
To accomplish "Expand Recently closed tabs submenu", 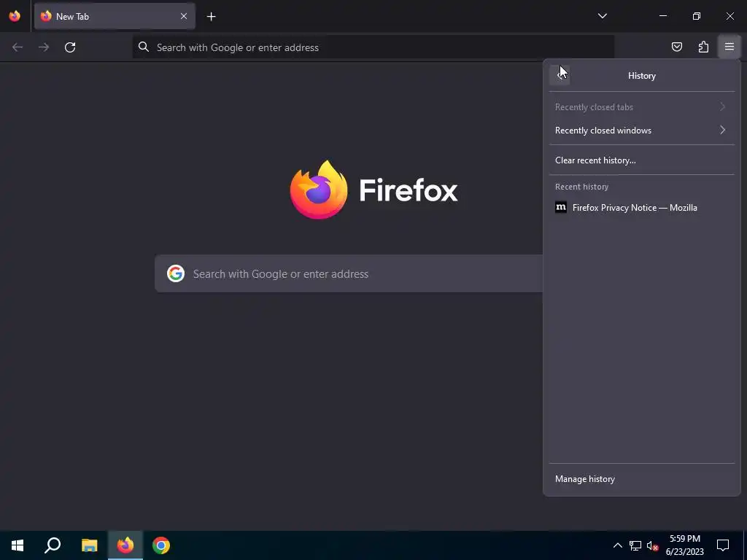I will click(x=642, y=107).
